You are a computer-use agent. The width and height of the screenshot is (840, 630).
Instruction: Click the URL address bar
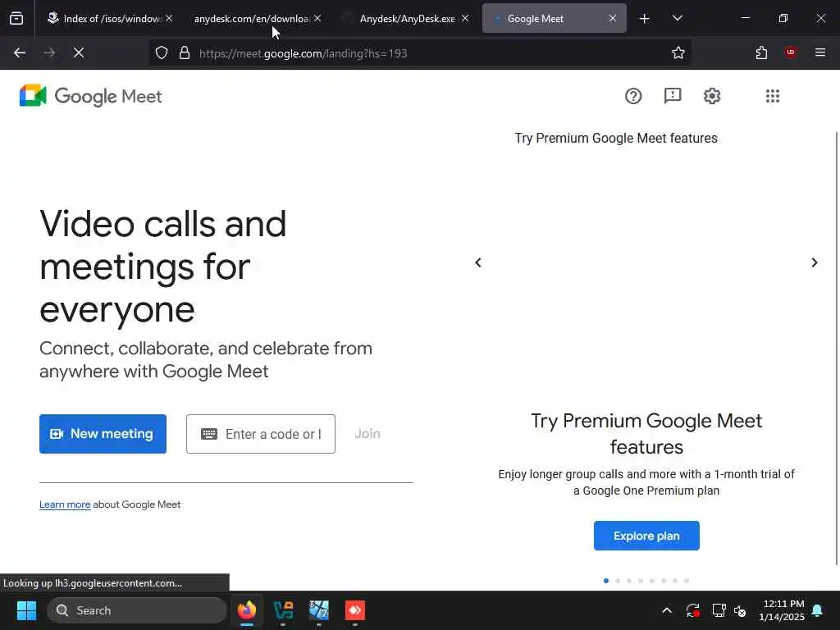419,53
